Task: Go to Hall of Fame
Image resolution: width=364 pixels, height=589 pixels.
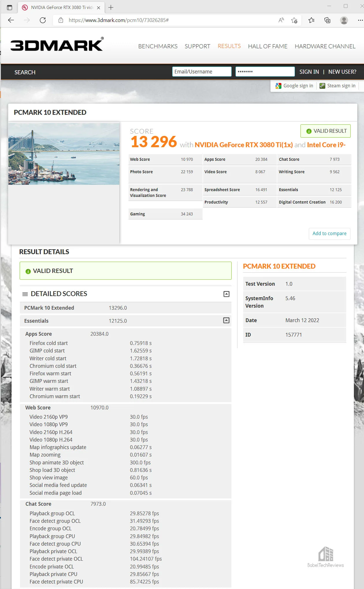Action: [x=268, y=46]
